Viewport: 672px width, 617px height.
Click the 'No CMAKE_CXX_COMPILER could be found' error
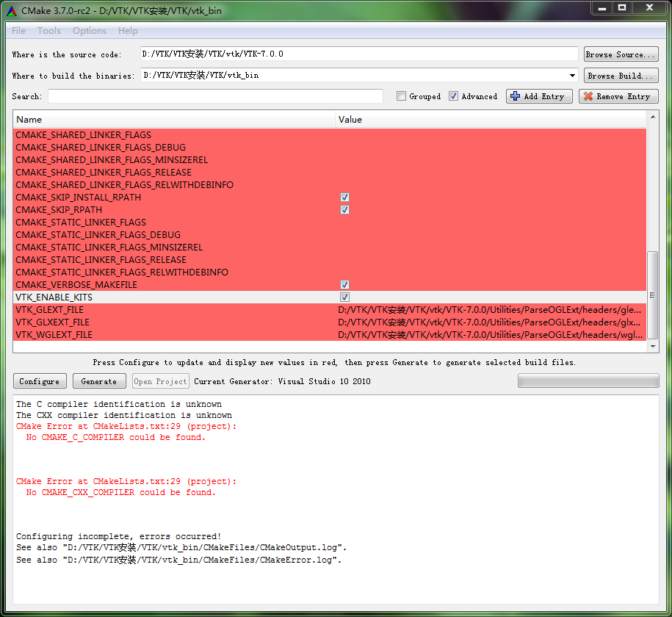click(121, 492)
